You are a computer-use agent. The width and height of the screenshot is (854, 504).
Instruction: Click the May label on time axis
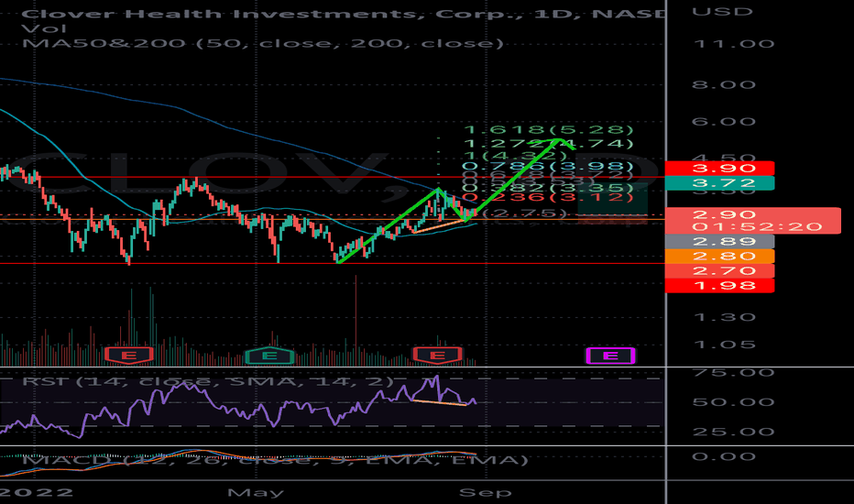tap(256, 493)
